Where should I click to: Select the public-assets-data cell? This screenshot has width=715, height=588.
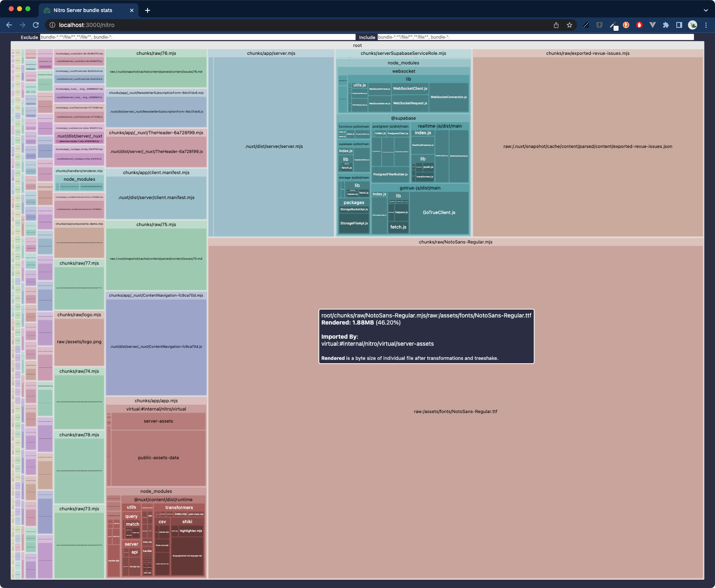tap(158, 458)
